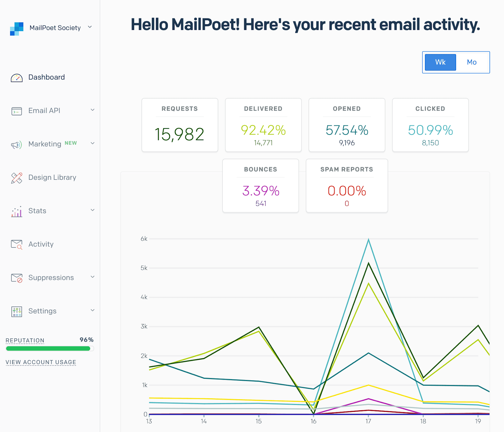Click y-axis label 6k

point(144,239)
